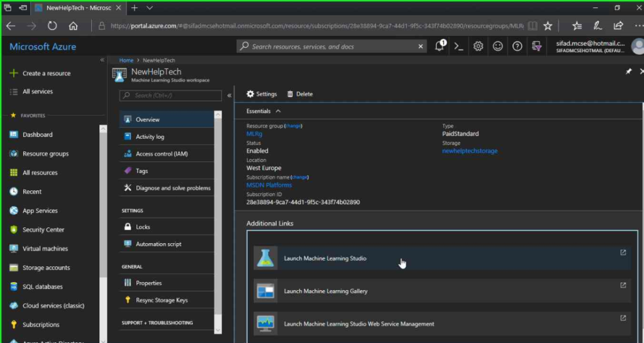Open Dashboard in favorites
Viewport: 644px width, 343px height.
point(31,134)
